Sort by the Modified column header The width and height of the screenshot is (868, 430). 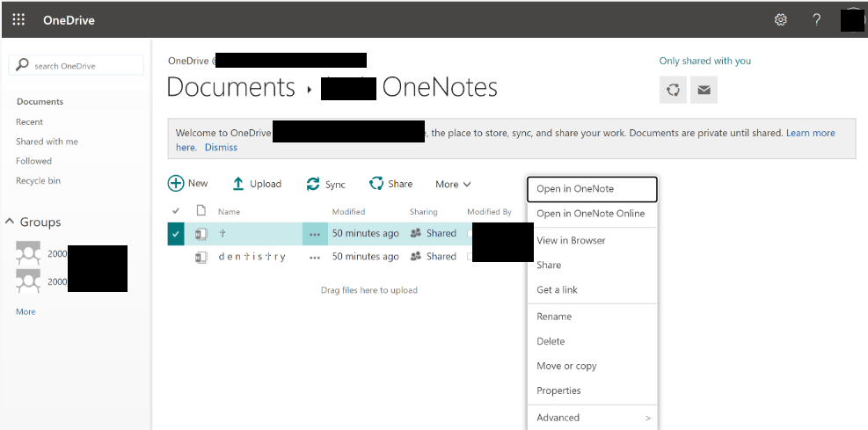click(x=349, y=211)
